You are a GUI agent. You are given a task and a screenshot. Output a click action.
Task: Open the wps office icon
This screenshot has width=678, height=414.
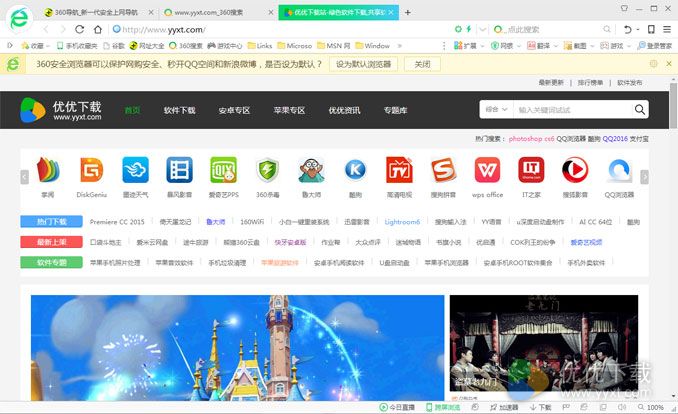click(x=487, y=170)
